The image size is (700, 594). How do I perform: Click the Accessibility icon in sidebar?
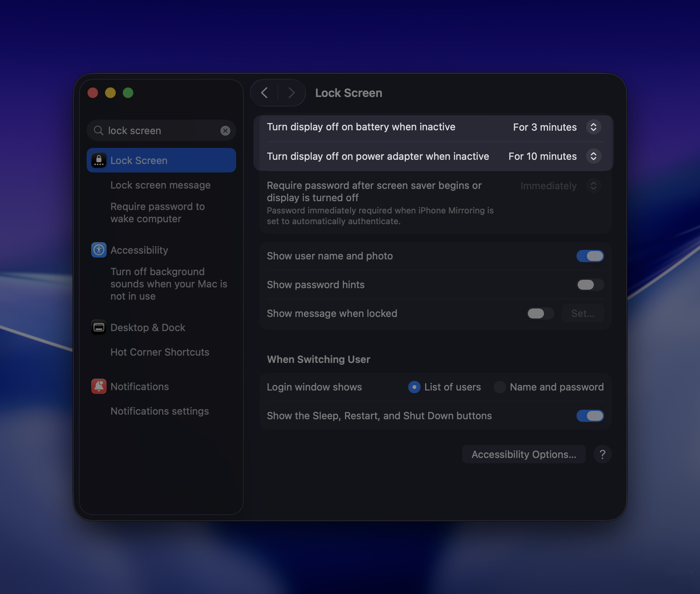point(99,250)
